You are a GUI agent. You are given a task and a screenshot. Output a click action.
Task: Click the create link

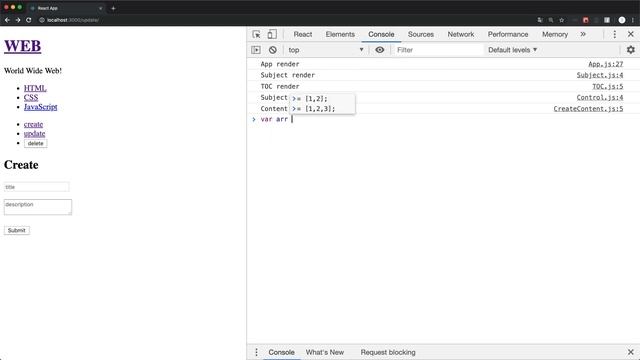pos(33,124)
